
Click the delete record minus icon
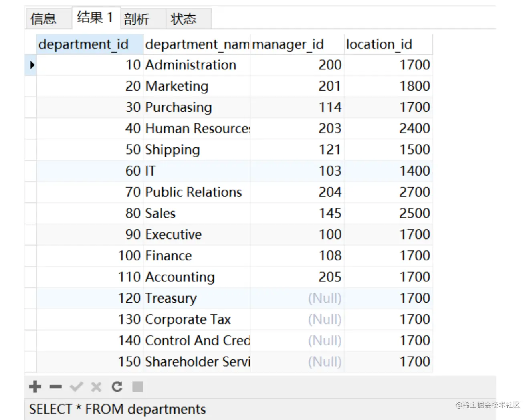56,387
